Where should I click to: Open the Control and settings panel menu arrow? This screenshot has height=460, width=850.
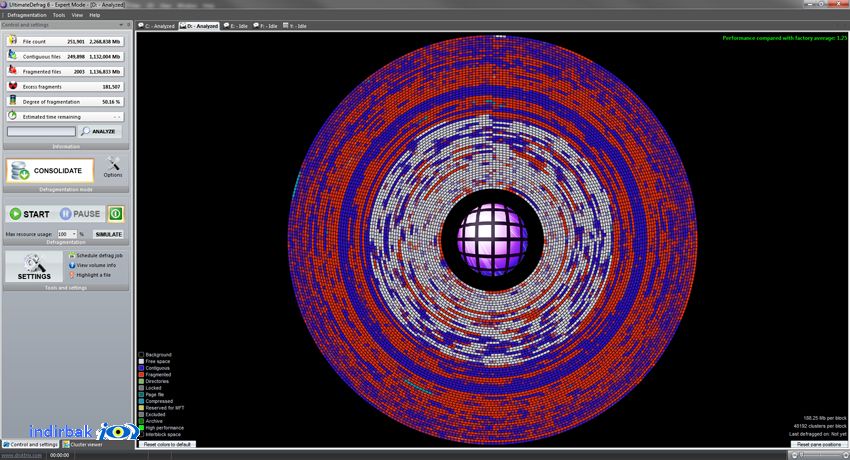[x=121, y=25]
